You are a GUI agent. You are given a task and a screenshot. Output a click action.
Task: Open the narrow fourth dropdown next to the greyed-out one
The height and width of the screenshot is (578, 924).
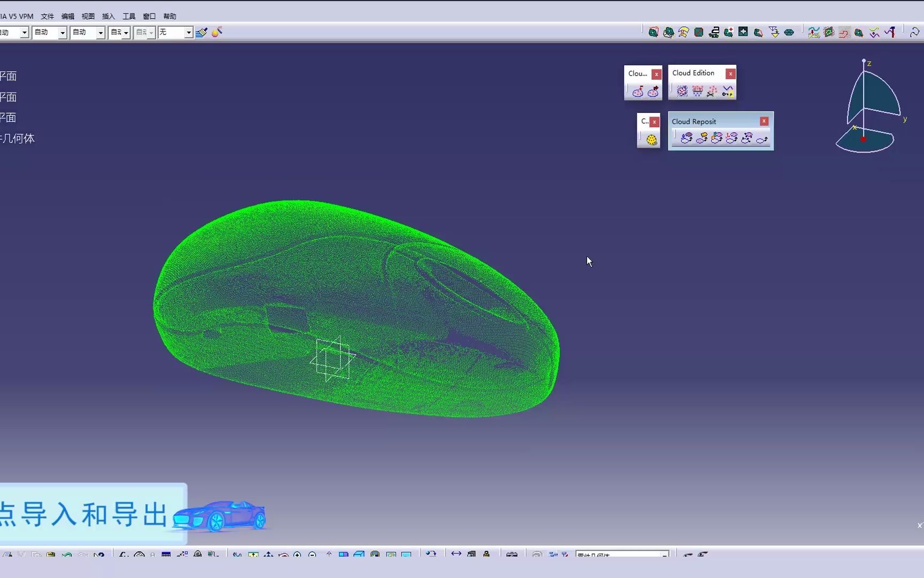[126, 33]
